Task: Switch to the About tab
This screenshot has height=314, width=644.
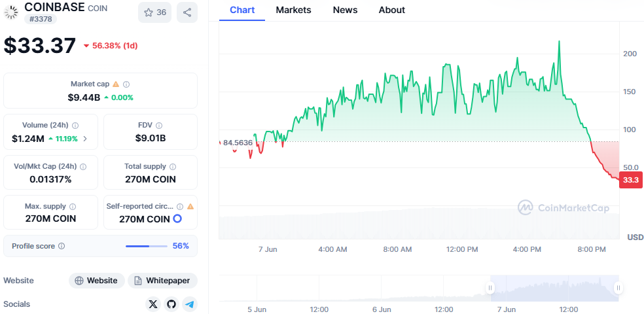Action: [x=392, y=10]
